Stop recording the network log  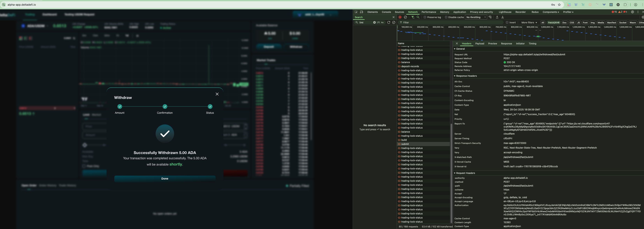tap(400, 17)
